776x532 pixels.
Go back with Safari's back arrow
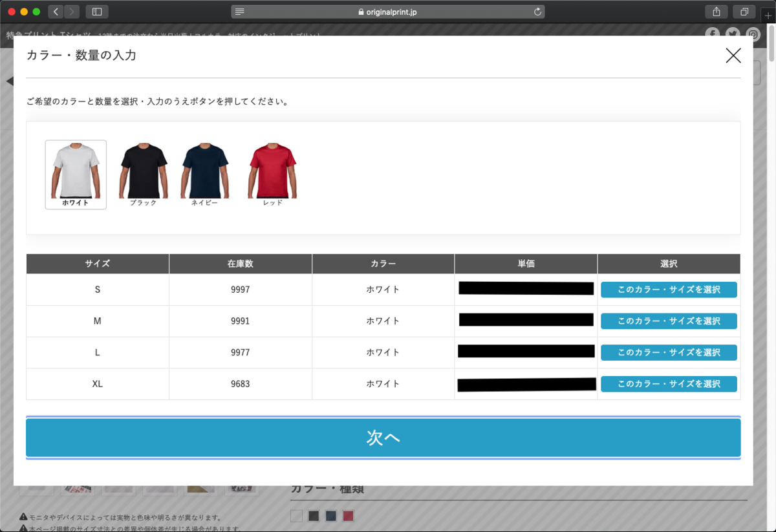(x=56, y=12)
